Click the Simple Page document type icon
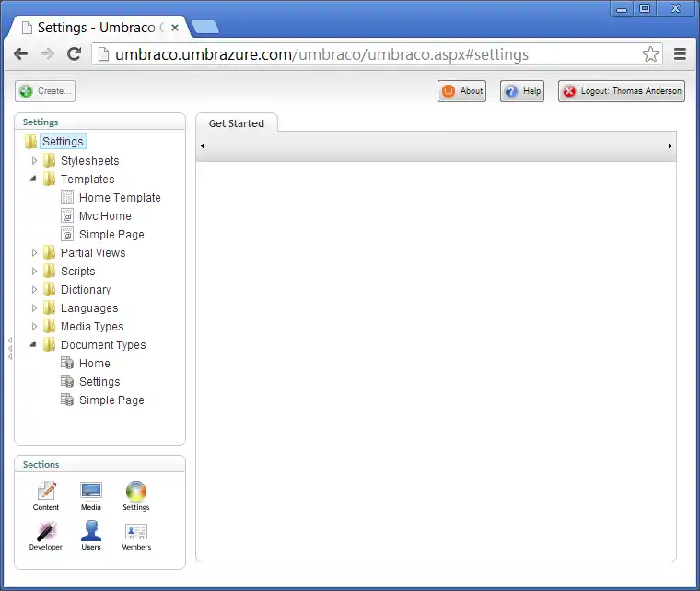 coord(67,400)
